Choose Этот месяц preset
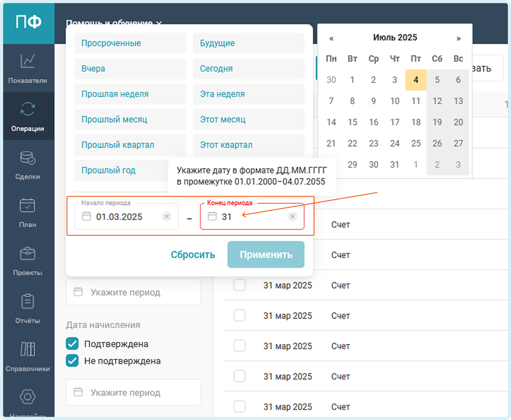The width and height of the screenshot is (511, 420). click(x=249, y=119)
